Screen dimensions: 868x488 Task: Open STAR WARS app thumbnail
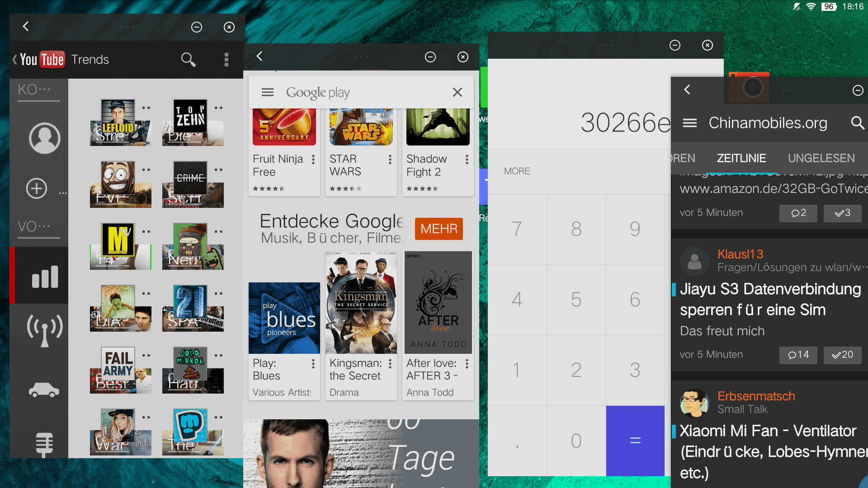[x=361, y=127]
